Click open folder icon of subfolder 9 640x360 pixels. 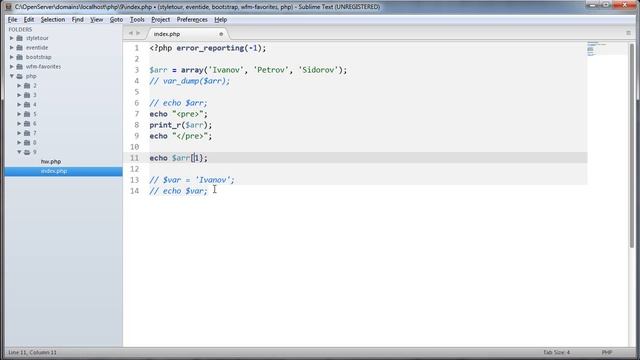pyautogui.click(x=27, y=152)
